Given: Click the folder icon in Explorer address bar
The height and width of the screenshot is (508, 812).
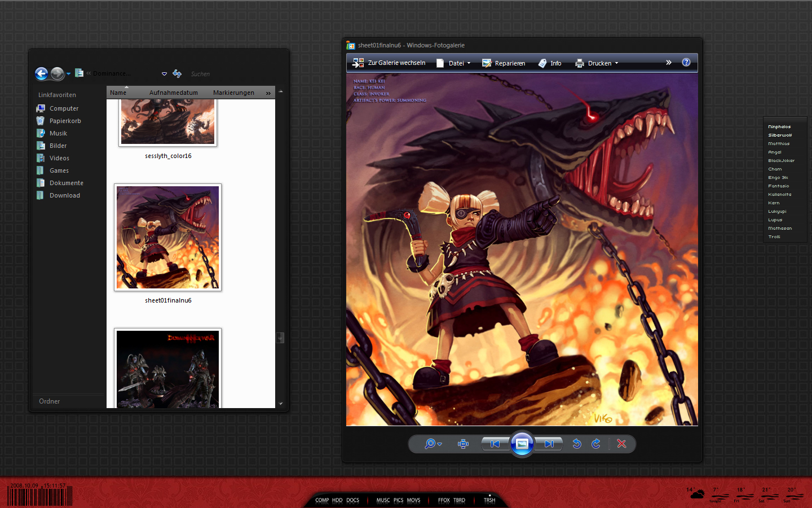Looking at the screenshot, I should (80, 73).
